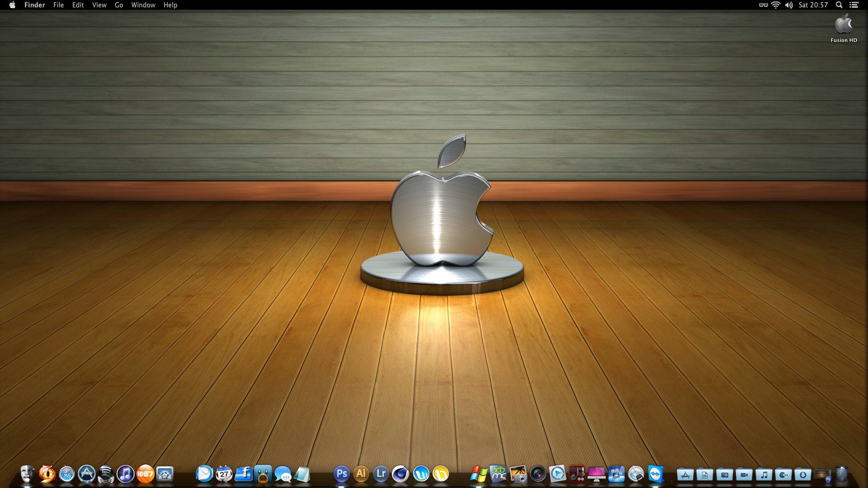868x488 pixels.
Task: Open the Help menu
Action: [x=170, y=5]
